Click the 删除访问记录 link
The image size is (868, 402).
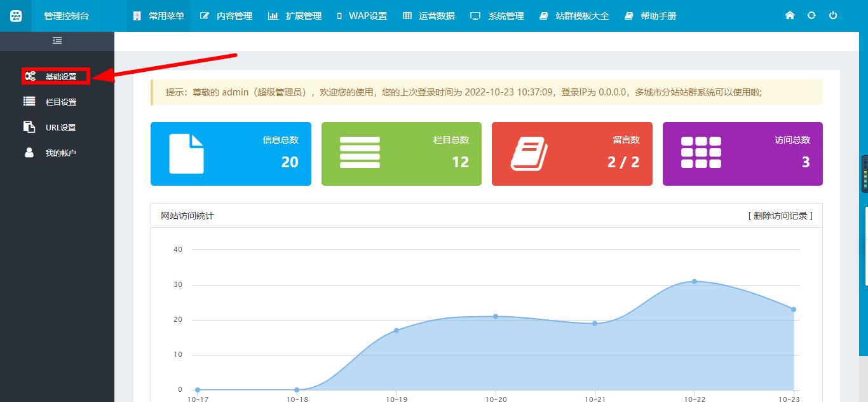(780, 216)
